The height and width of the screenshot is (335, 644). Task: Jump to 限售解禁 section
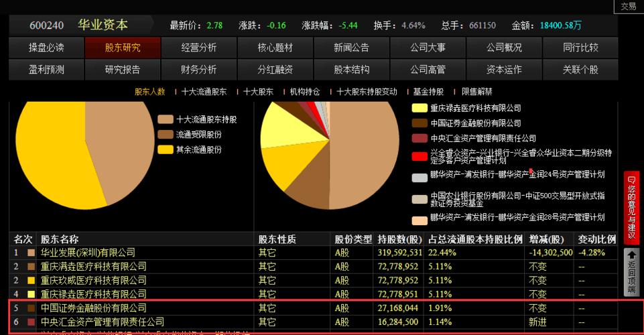[x=477, y=92]
